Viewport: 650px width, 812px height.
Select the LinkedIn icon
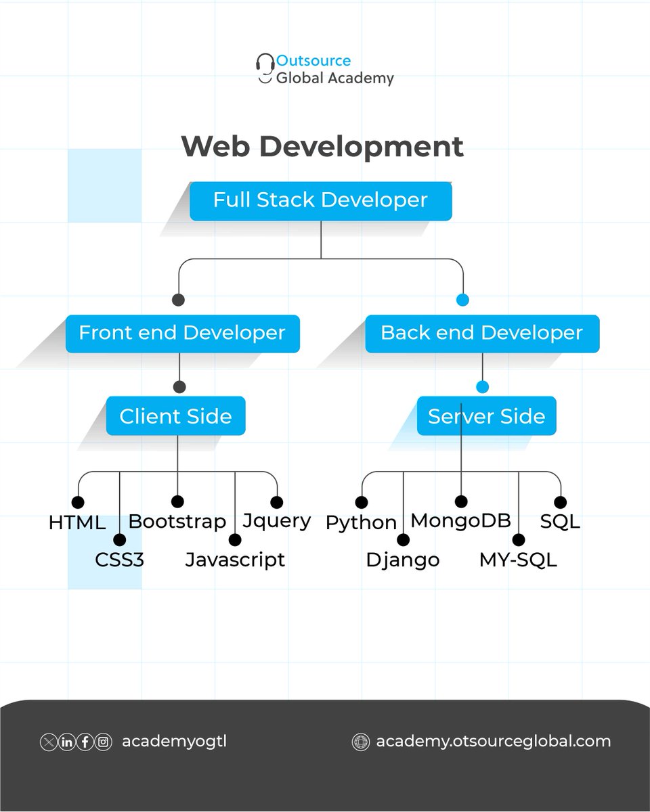pyautogui.click(x=66, y=741)
